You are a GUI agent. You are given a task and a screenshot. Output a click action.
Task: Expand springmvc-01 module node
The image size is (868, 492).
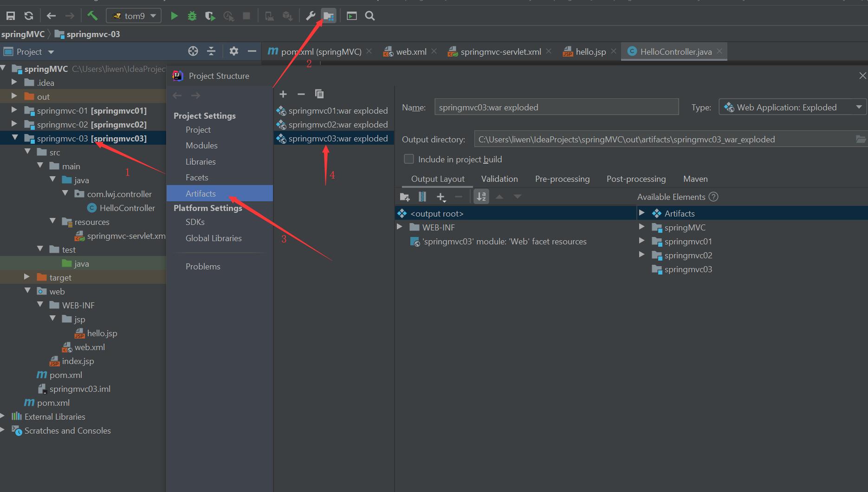click(14, 110)
